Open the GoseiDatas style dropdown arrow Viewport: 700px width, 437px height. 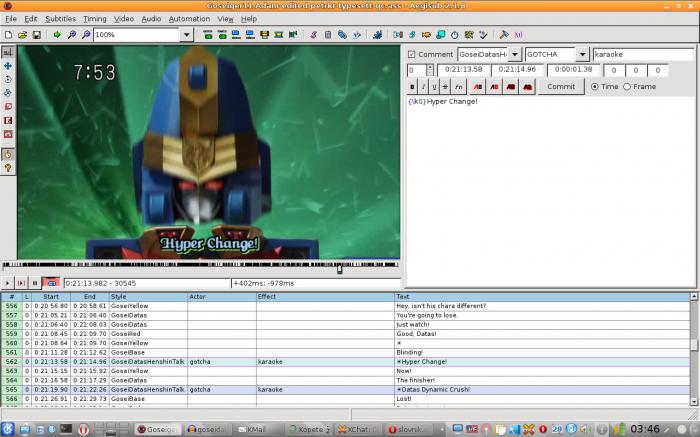coord(515,54)
